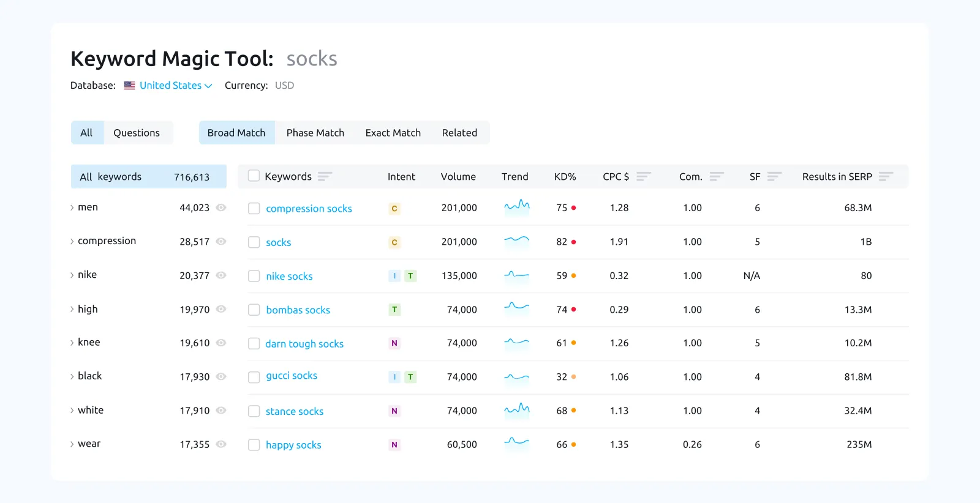Viewport: 980px width, 503px height.
Task: Open the darn tough socks link
Action: point(304,343)
